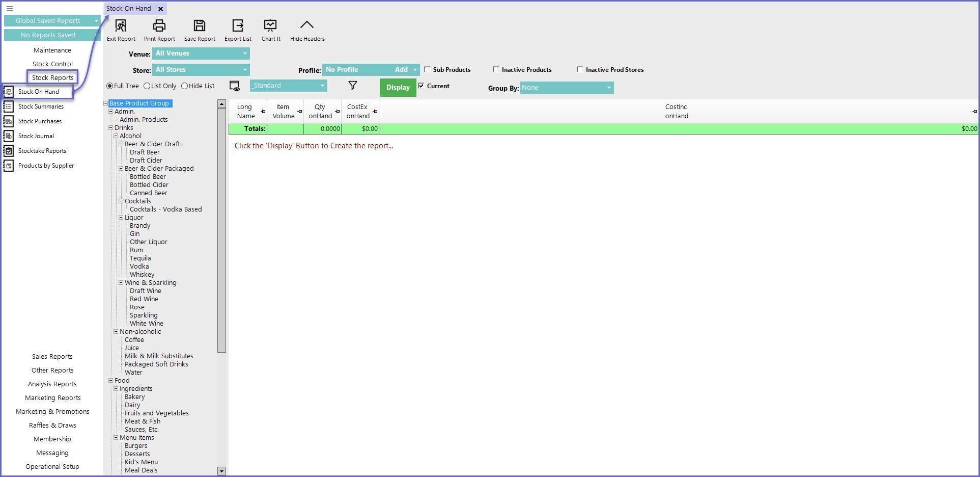Collapse the Liquor tree node

121,218
